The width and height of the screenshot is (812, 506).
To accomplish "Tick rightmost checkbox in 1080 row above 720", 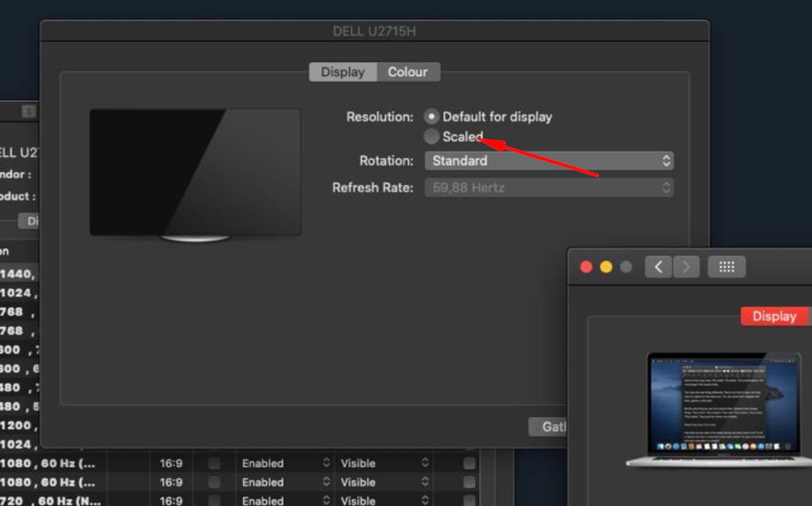I will [469, 482].
